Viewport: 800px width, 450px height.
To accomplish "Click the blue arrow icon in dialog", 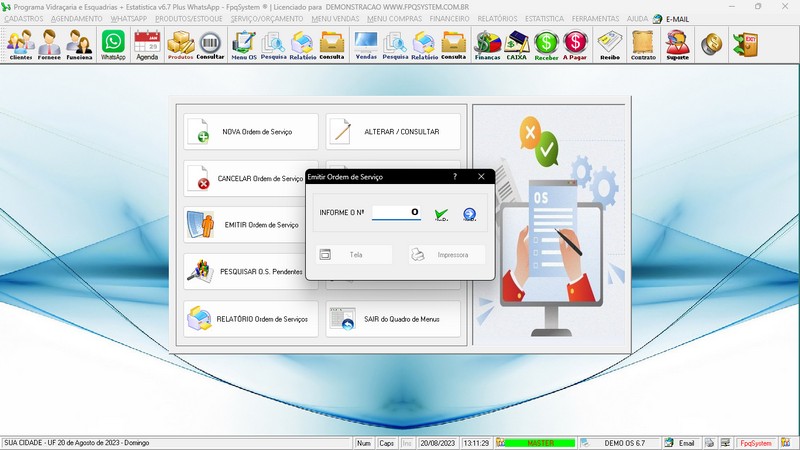I will 469,214.
